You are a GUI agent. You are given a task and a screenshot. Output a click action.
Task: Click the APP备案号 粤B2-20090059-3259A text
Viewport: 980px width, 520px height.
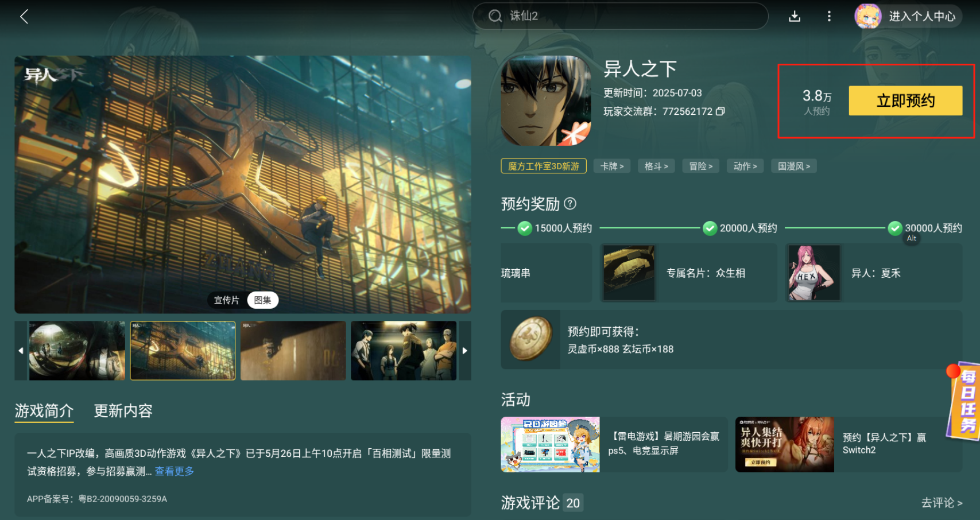coord(97,499)
